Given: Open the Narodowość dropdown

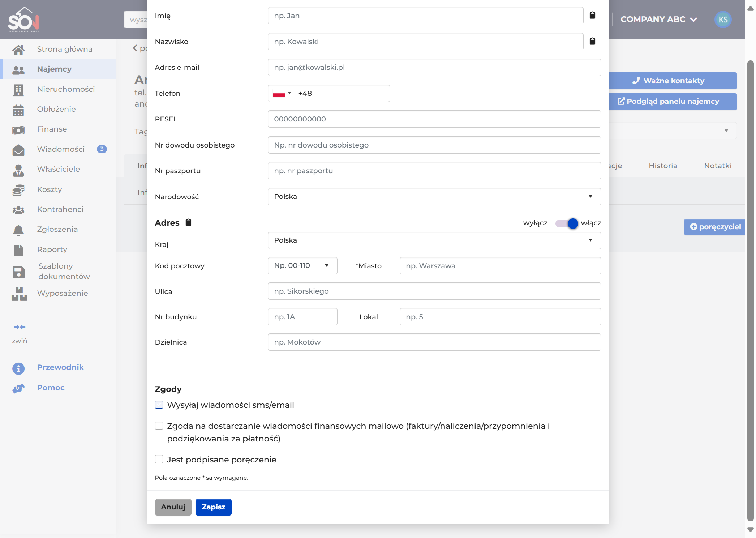Looking at the screenshot, I should pos(434,197).
